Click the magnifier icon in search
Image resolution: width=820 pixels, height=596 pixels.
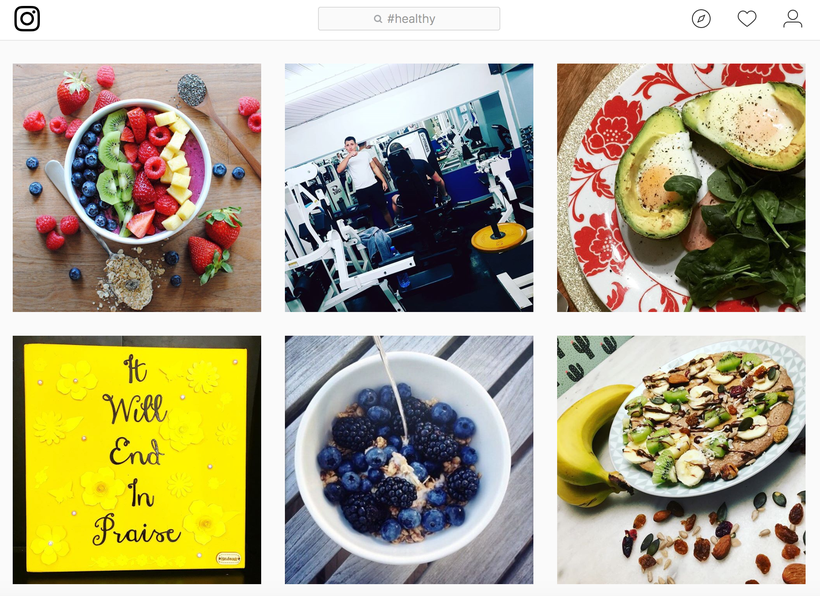click(378, 19)
